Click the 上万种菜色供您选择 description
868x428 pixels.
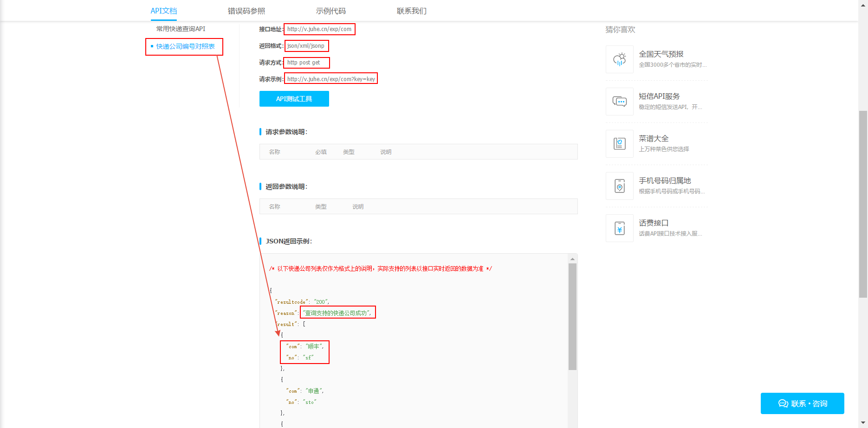[664, 149]
